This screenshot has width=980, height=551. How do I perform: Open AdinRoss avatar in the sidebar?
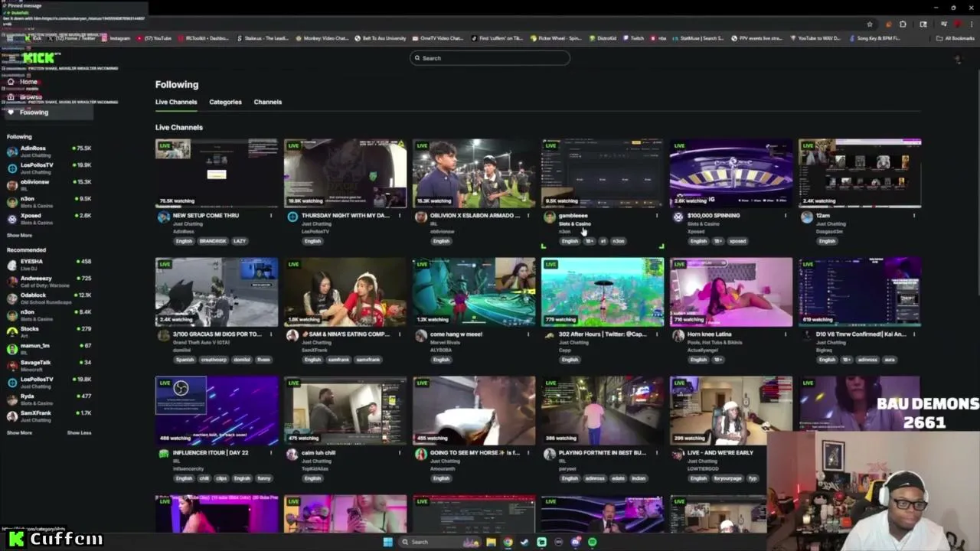(12, 151)
